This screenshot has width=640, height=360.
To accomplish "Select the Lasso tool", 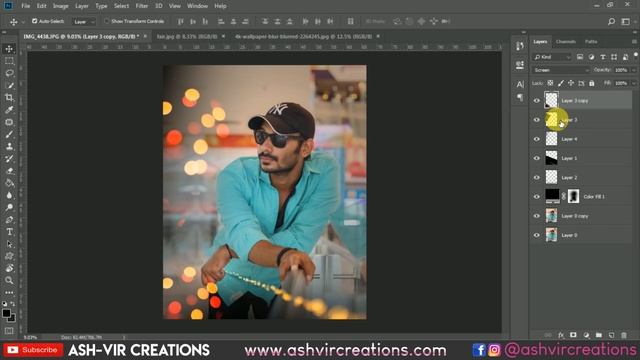I will pos(9,73).
